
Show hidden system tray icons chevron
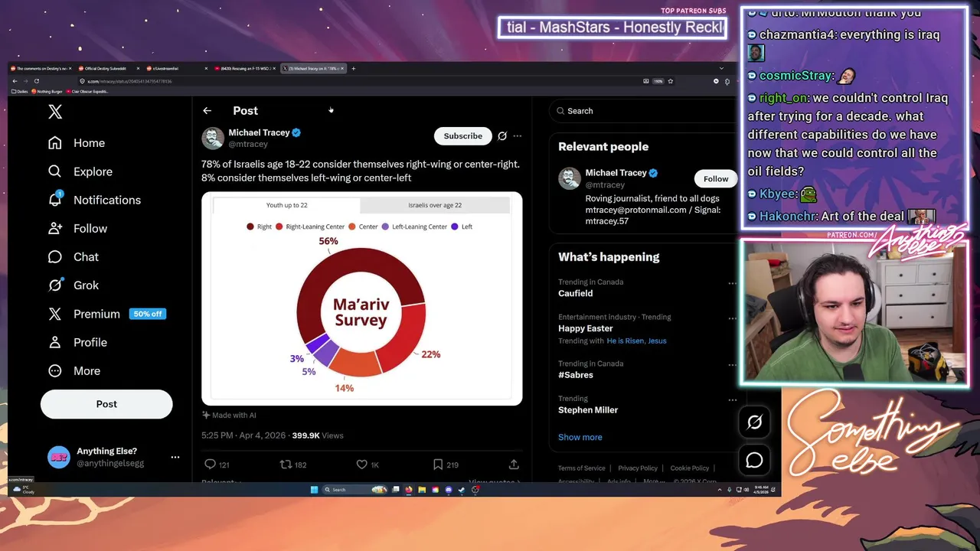click(719, 490)
